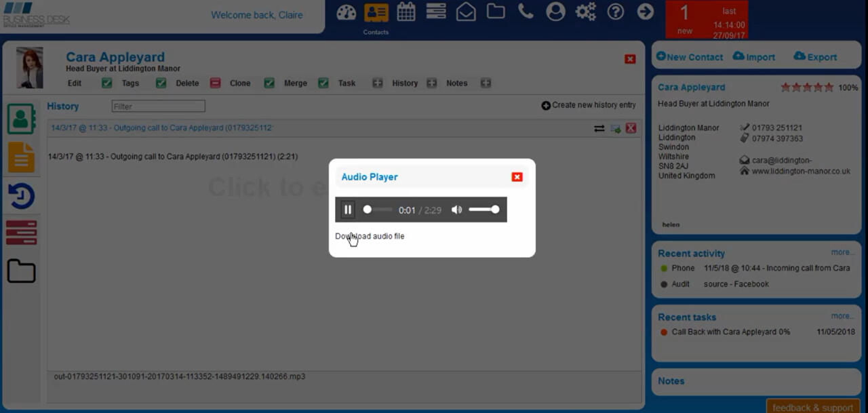Select the contact card tab in left sidebar

click(x=21, y=119)
